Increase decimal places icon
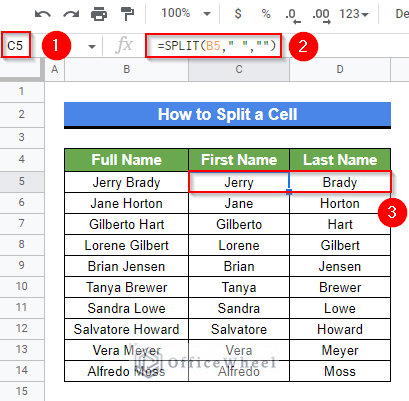 tap(321, 15)
